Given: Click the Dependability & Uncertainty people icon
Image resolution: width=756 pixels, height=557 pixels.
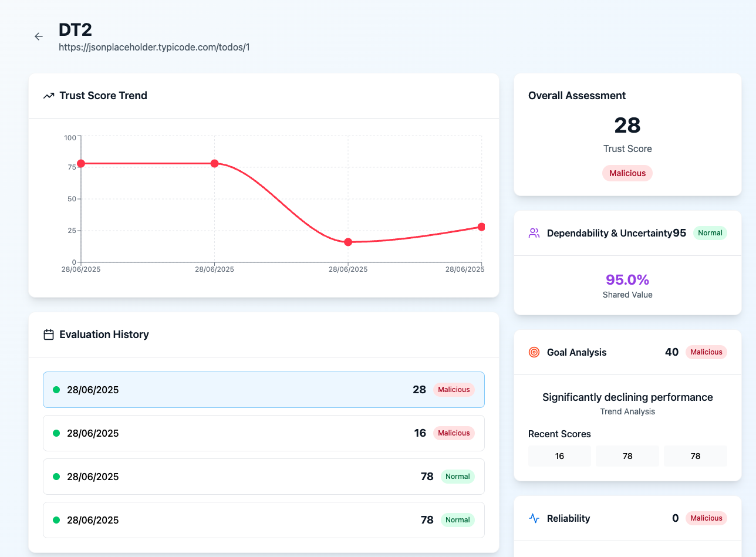Looking at the screenshot, I should pos(534,233).
